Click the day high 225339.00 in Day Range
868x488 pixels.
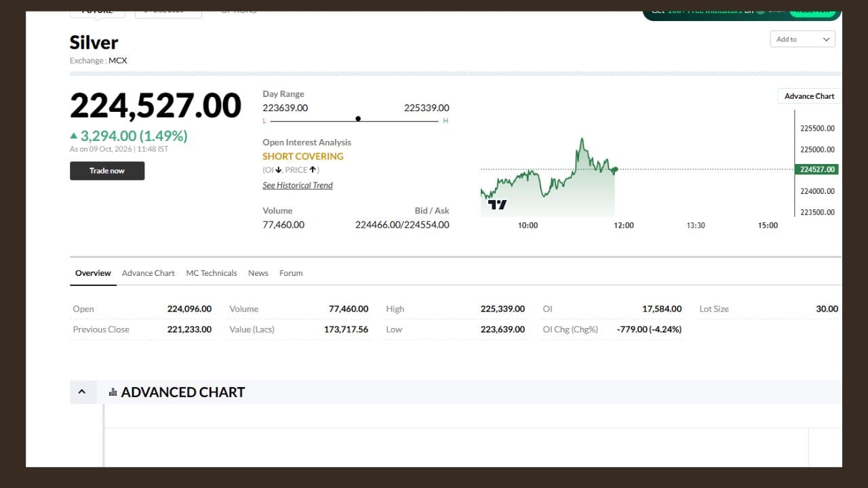(x=427, y=108)
